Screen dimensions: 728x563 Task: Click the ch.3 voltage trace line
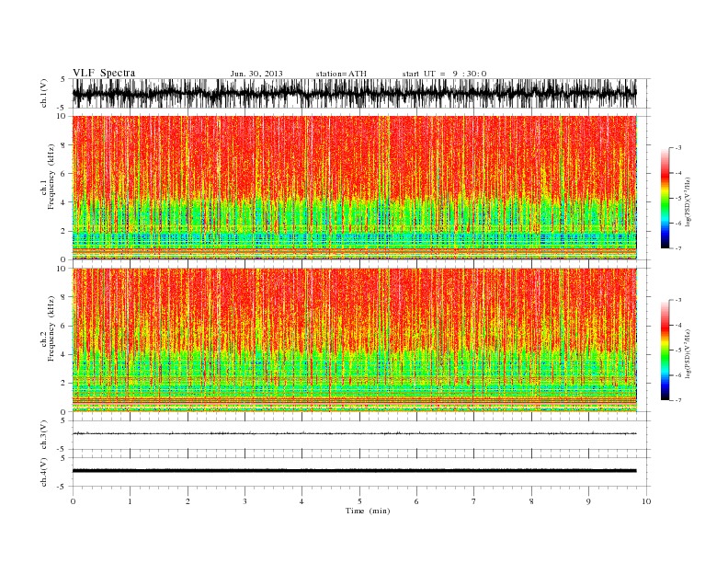pos(354,433)
